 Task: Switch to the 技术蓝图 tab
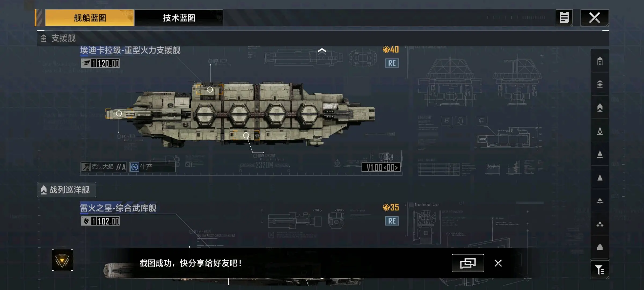point(179,18)
